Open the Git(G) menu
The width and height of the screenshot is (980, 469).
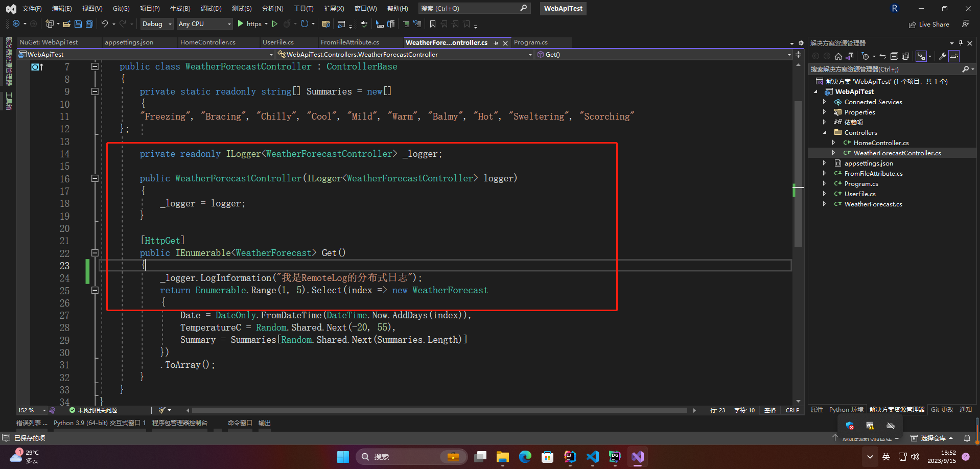121,9
